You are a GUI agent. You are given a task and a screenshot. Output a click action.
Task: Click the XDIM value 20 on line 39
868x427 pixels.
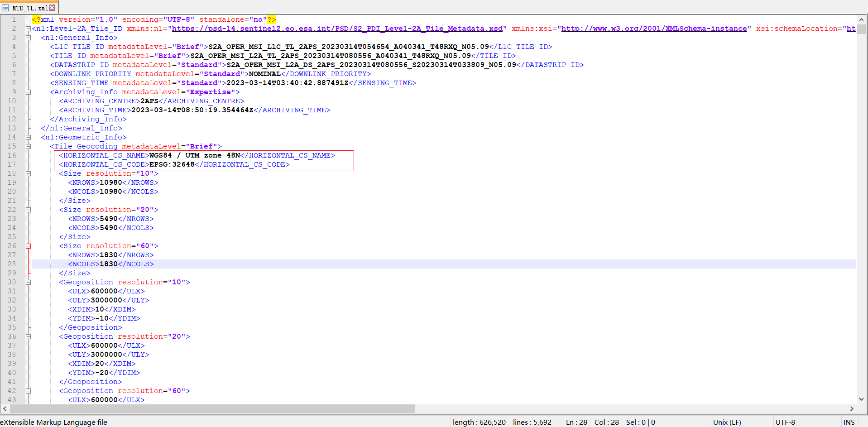pos(100,364)
